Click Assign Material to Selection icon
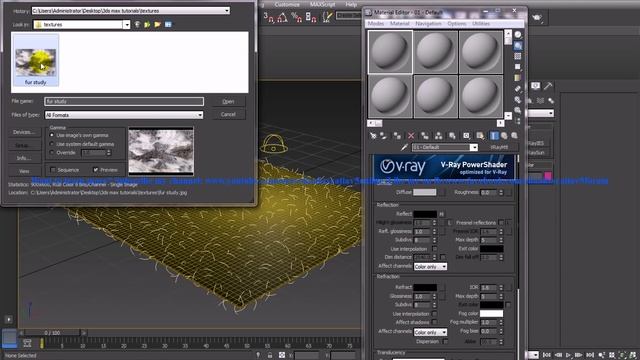The height and width of the screenshot is (360, 640). tap(397, 136)
